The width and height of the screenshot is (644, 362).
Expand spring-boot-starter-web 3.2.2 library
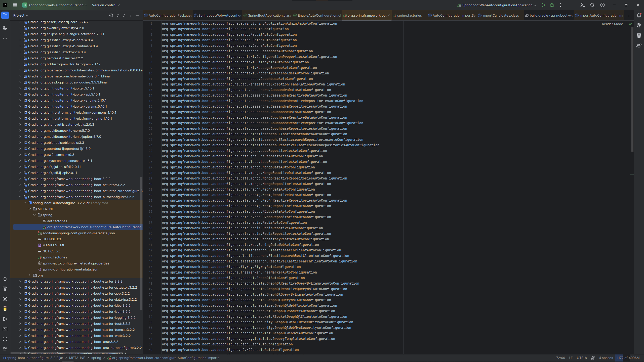point(20,336)
